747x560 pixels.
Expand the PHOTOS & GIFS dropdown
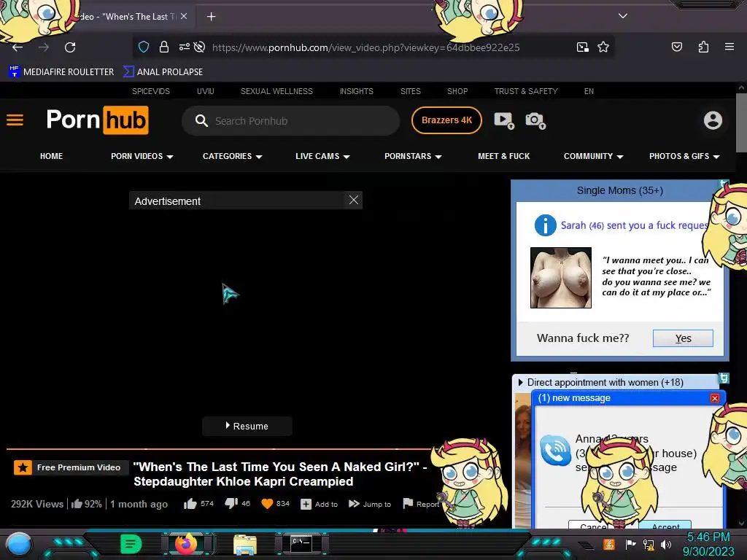[x=684, y=156]
